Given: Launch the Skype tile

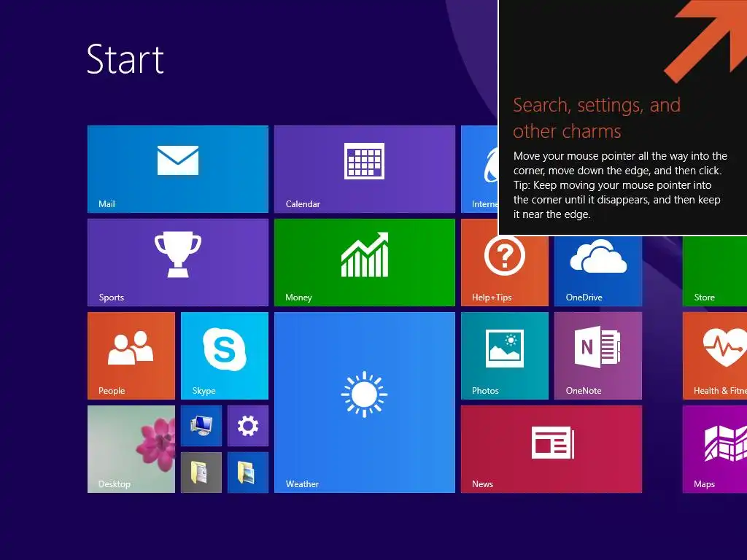Looking at the screenshot, I should (x=225, y=356).
